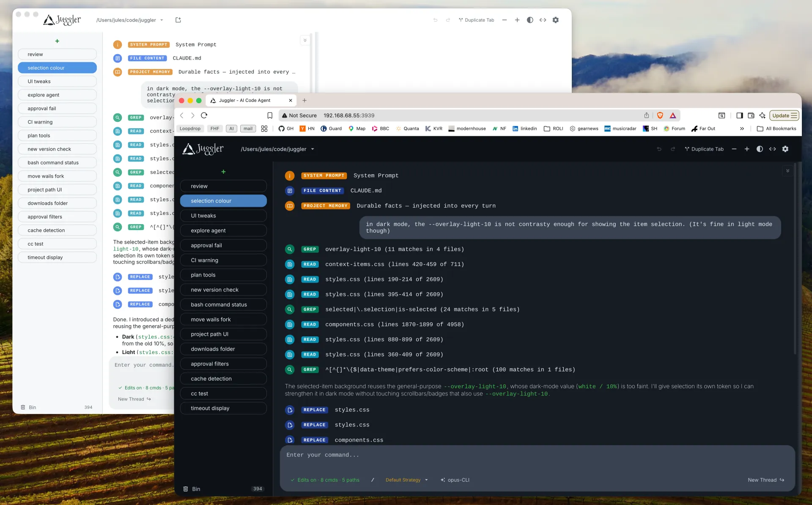
Task: Click Duplicate Tab in background Juggler window
Action: 477,20
